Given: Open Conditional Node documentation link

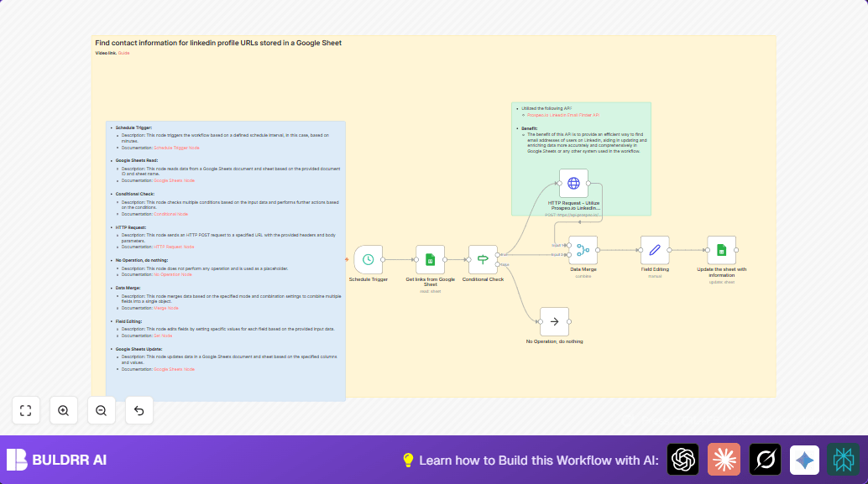Looking at the screenshot, I should (x=171, y=214).
